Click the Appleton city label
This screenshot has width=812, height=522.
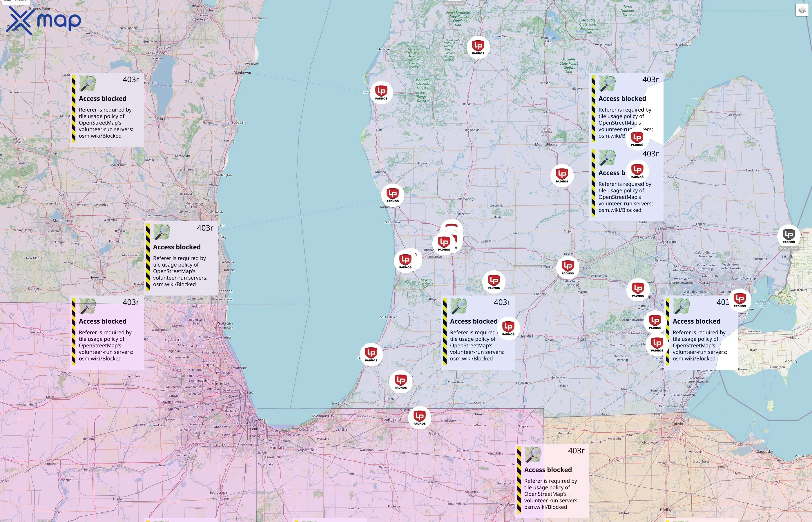coord(164,48)
